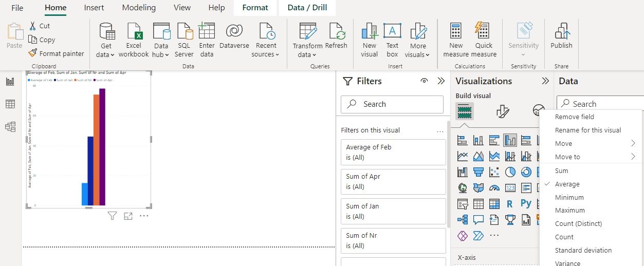Select the Q&A speech bubble visual

[x=479, y=220]
